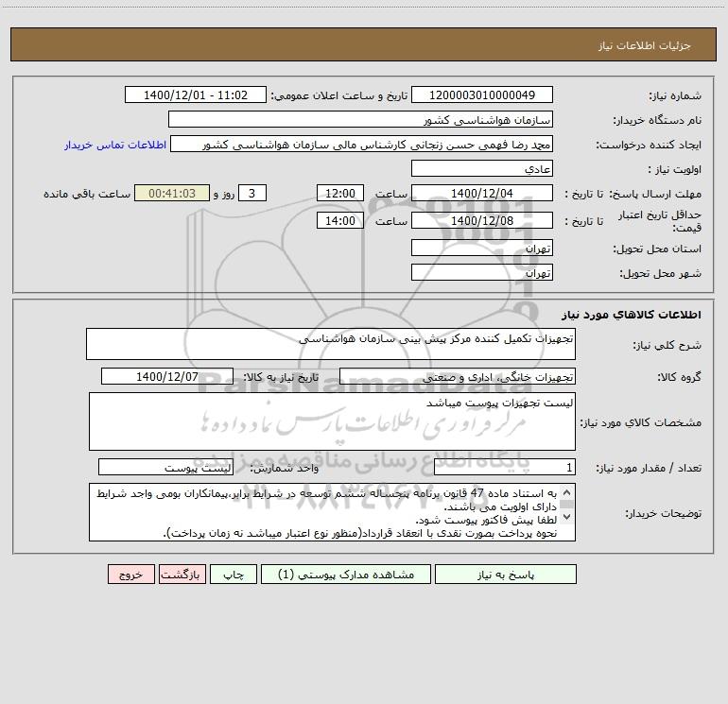Image resolution: width=728 pixels, height=704 pixels.
Task: Click buyer organization field سازمان هواشناسی کشور
Action: click(360, 119)
